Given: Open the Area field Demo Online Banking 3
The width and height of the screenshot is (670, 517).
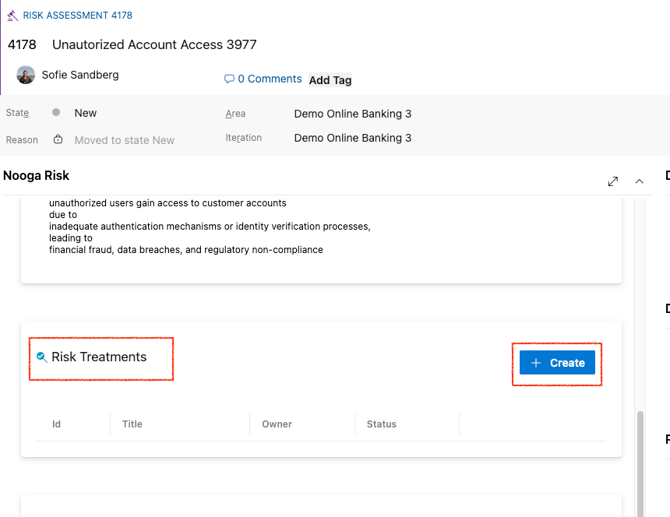Looking at the screenshot, I should click(352, 114).
